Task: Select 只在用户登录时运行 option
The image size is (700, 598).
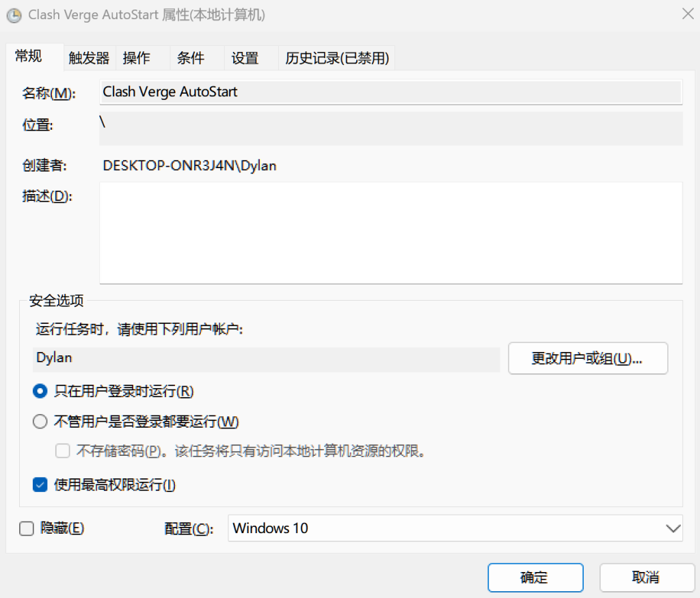Action: pyautogui.click(x=40, y=391)
